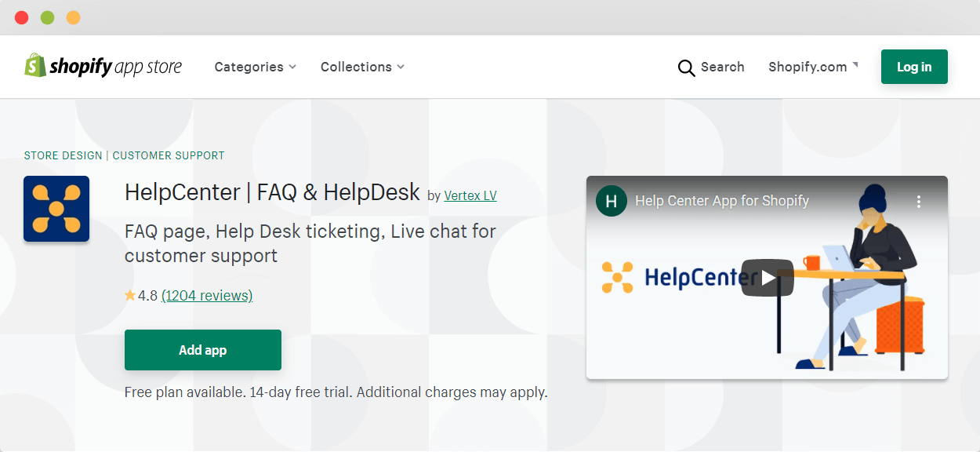Click the yellow star rating icon
The image size is (980, 452).
tap(130, 295)
